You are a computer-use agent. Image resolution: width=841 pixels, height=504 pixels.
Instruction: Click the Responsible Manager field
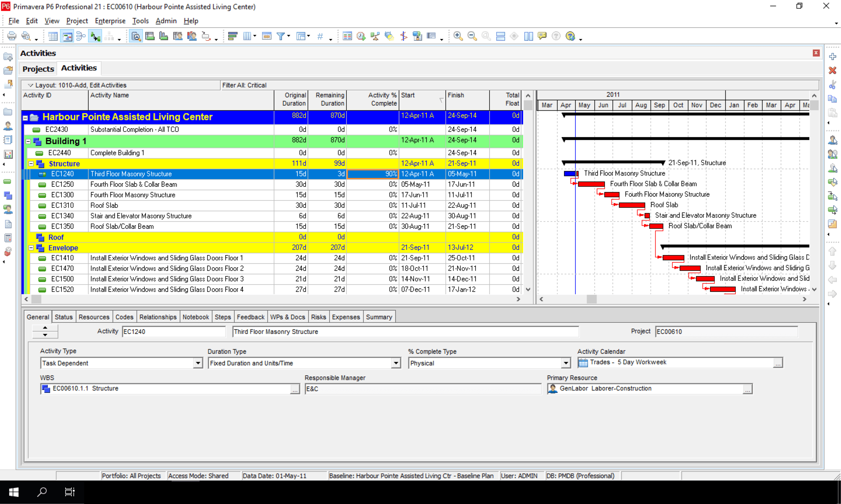tap(423, 389)
